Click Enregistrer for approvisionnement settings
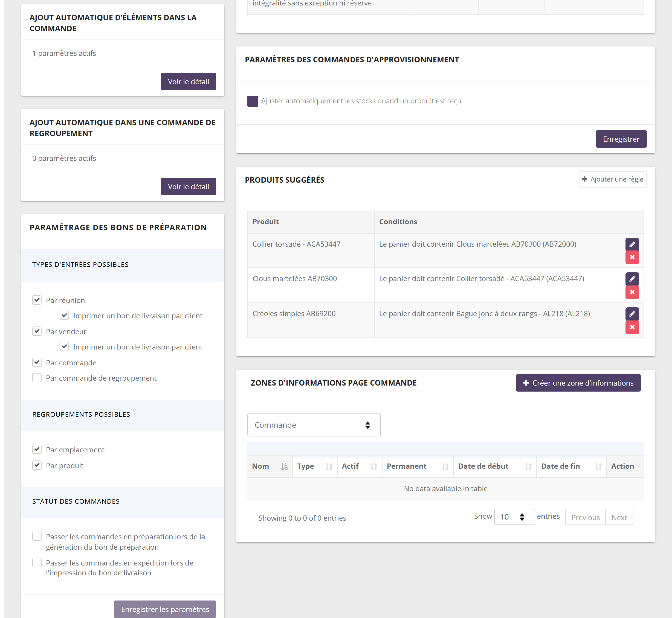The width and height of the screenshot is (672, 618). pyautogui.click(x=621, y=139)
